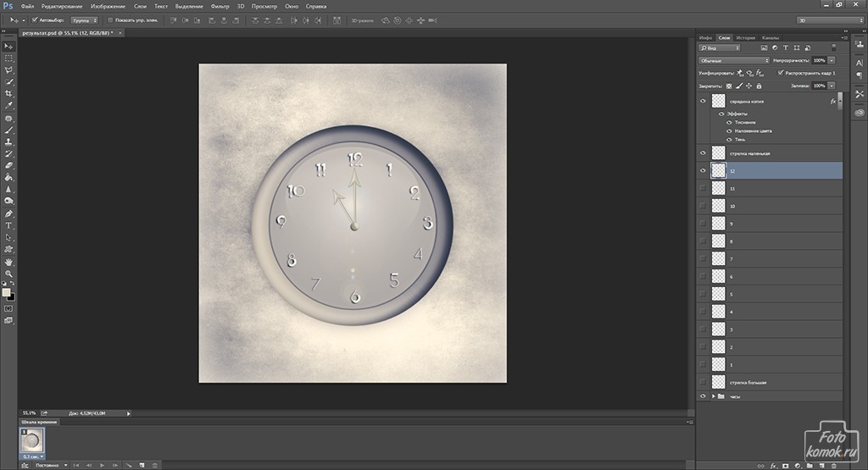Expand the часы layer group
Screen dimensions: 868x470
tap(711, 395)
